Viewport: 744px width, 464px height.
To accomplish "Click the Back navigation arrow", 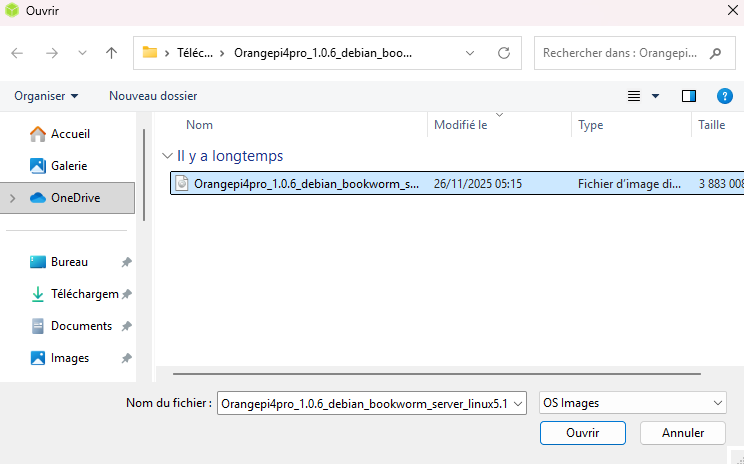I will tap(18, 53).
